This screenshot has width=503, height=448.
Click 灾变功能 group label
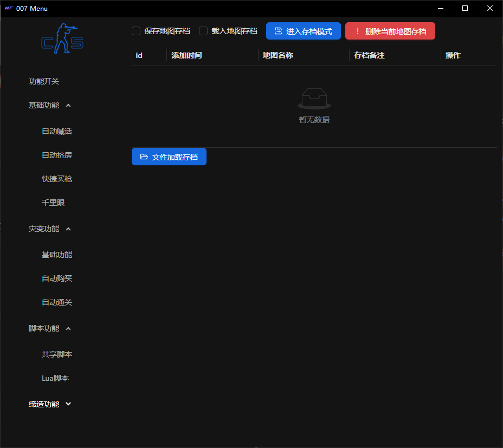(x=44, y=229)
